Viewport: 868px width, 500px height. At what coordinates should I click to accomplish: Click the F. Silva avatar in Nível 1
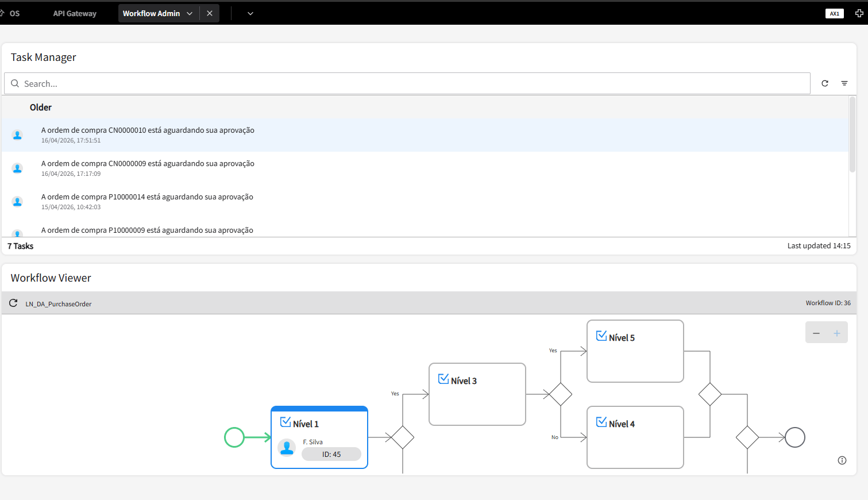pyautogui.click(x=287, y=448)
